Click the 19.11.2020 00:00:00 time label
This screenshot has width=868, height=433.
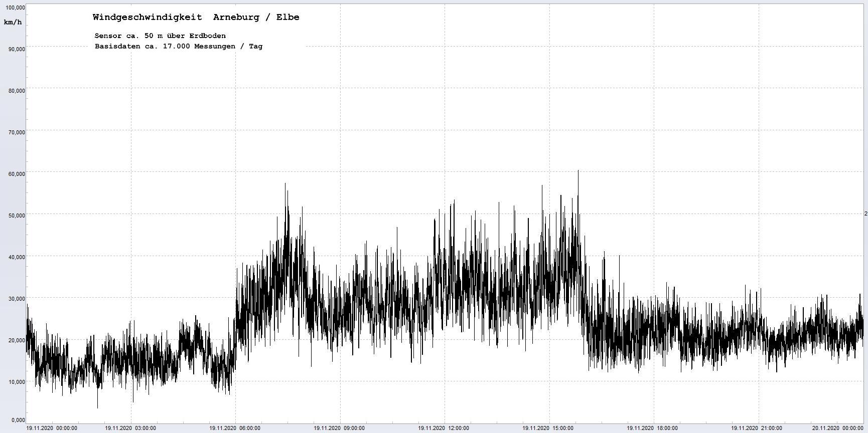[x=52, y=428]
